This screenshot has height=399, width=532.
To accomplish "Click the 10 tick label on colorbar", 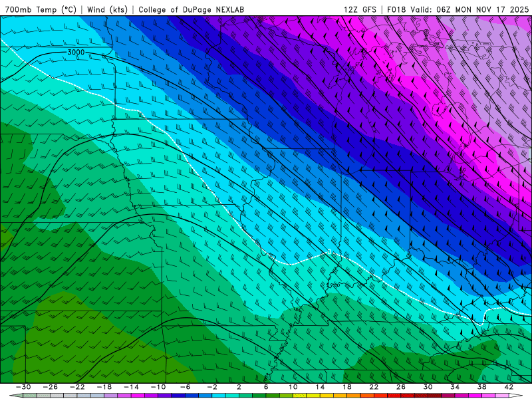I will pos(293,387).
